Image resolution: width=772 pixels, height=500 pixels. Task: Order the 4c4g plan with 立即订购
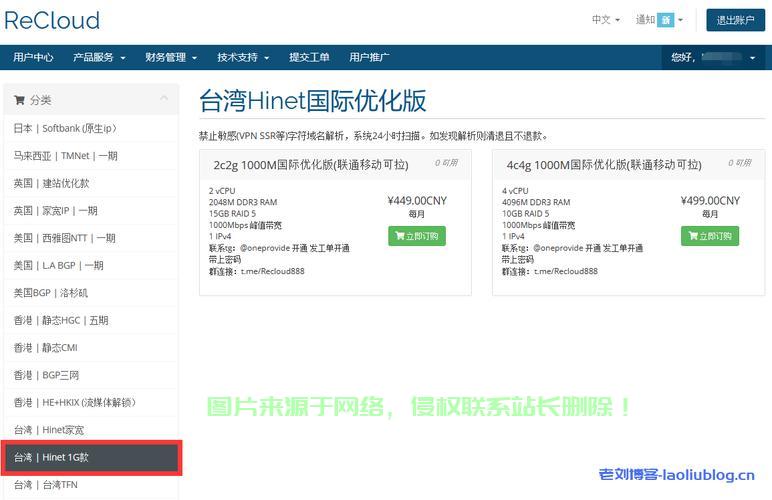pos(709,236)
